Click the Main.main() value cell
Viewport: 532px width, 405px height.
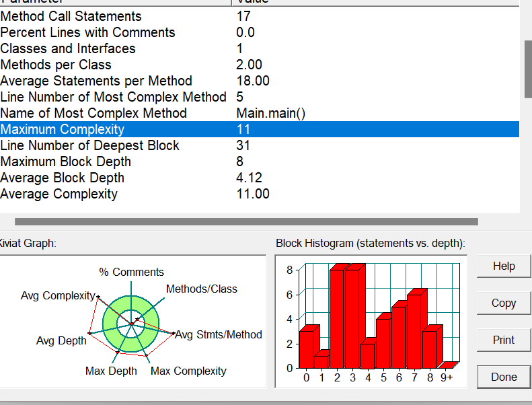pos(271,114)
